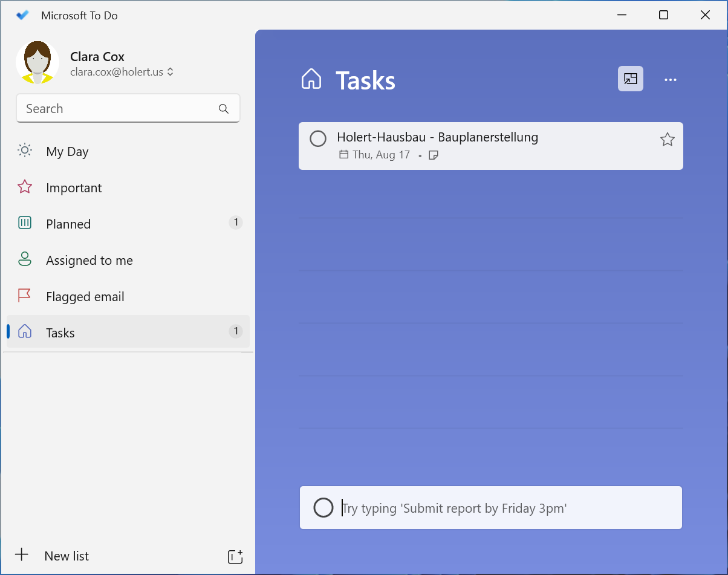Open Clara Cox profile avatar menu
The width and height of the screenshot is (728, 575).
click(x=37, y=62)
